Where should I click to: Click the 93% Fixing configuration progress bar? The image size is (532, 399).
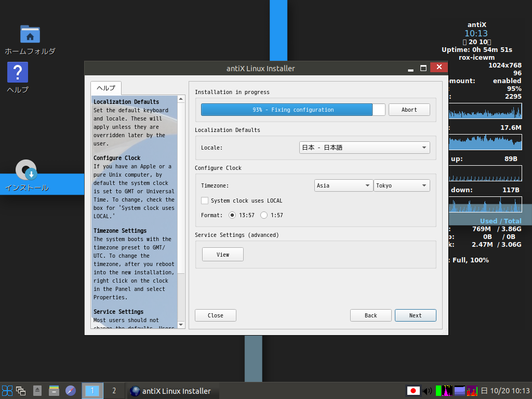pyautogui.click(x=293, y=110)
